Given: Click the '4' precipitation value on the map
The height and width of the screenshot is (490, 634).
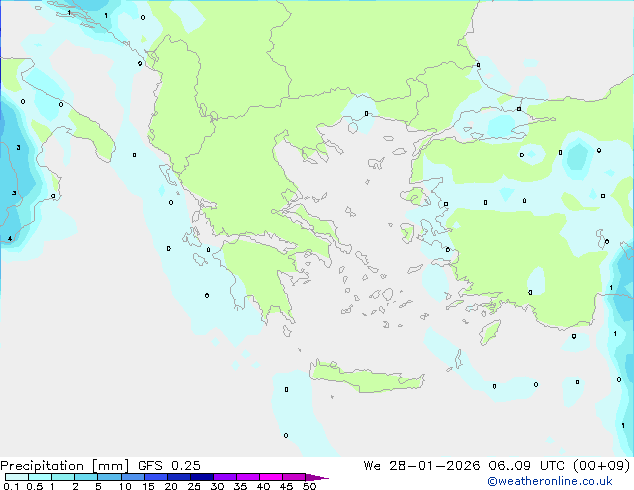Looking at the screenshot, I should [10, 239].
